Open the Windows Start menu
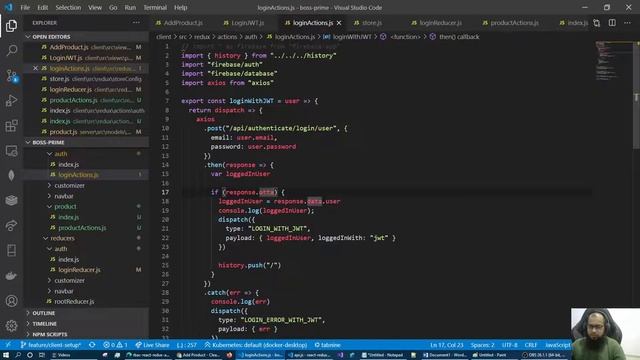 click(6, 355)
